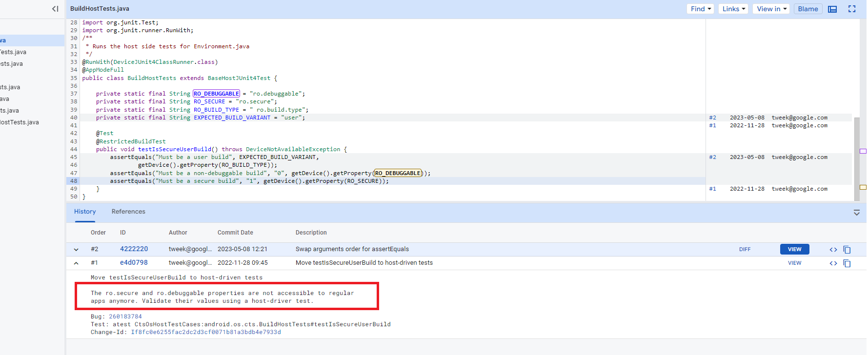Open bug link 260183784
Screen dimensions: 868x355
tap(125, 316)
